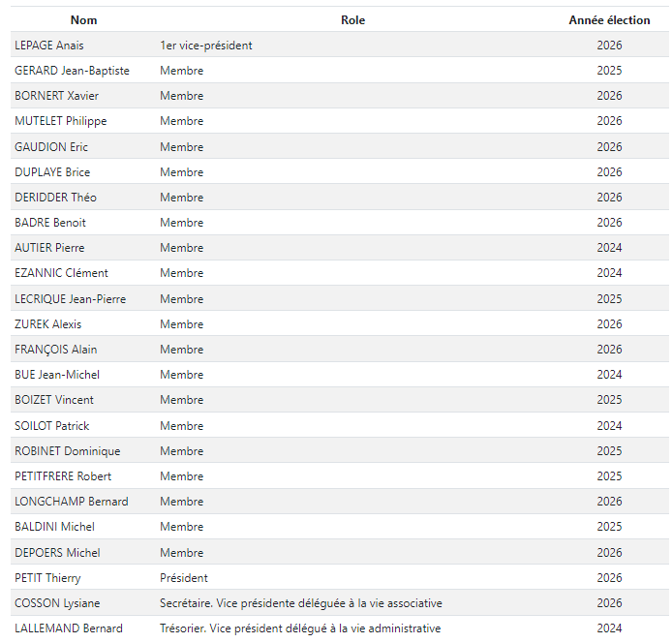Click the "Président" role cell
This screenshot has height=643, width=672.
(184, 578)
